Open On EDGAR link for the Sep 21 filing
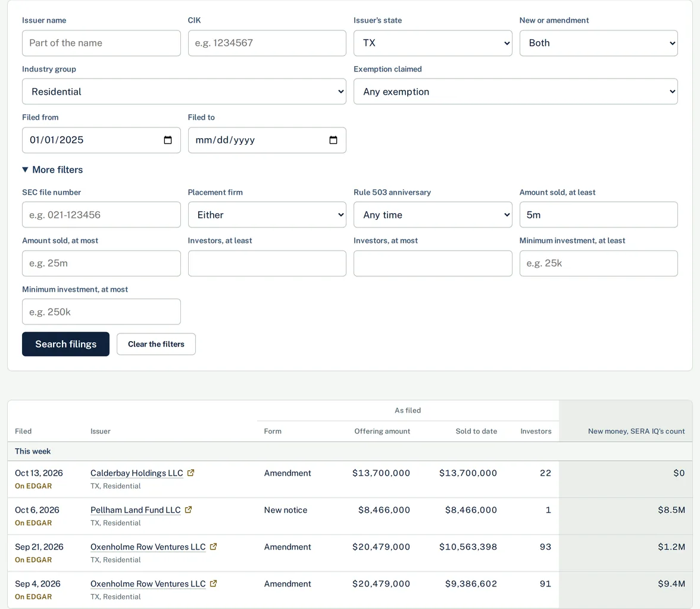This screenshot has height=609, width=700. click(x=33, y=560)
